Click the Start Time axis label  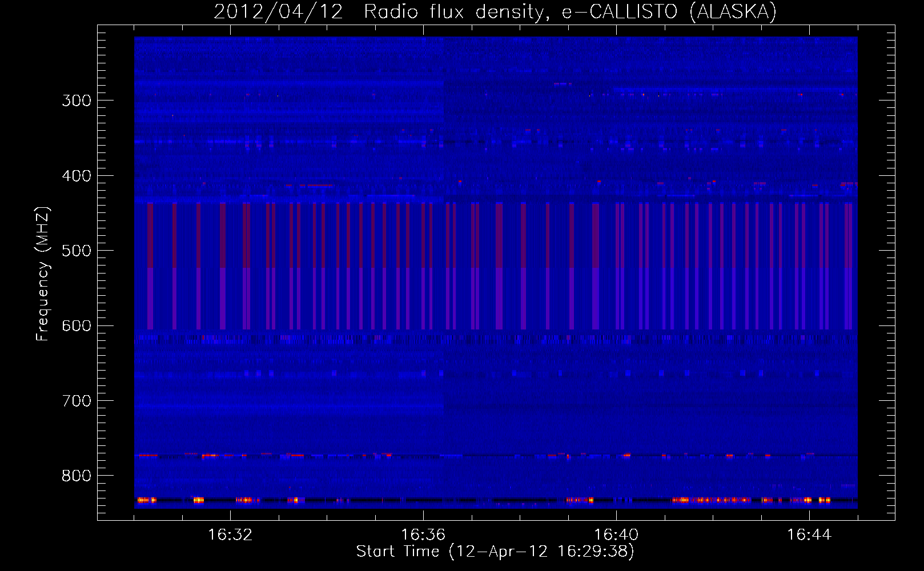click(495, 551)
